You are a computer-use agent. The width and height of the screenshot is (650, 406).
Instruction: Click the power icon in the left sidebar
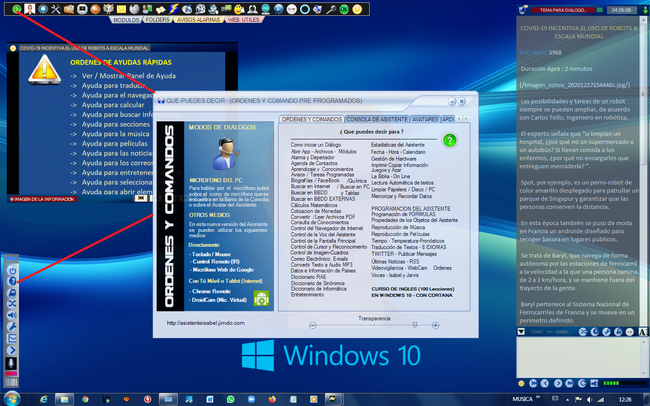(x=12, y=270)
